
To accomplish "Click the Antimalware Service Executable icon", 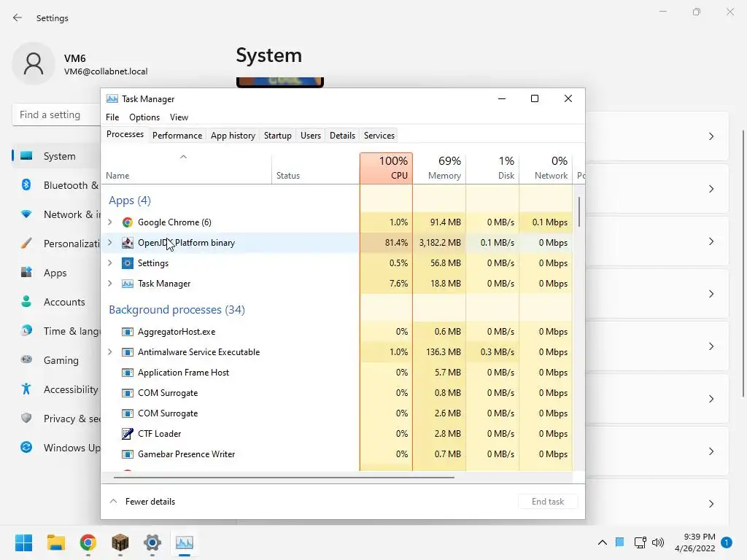I will click(x=127, y=352).
